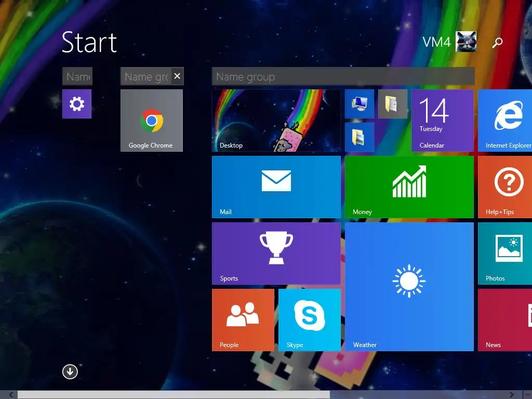
Task: Click the horizontal scrollbar thumb
Action: pyautogui.click(x=174, y=395)
